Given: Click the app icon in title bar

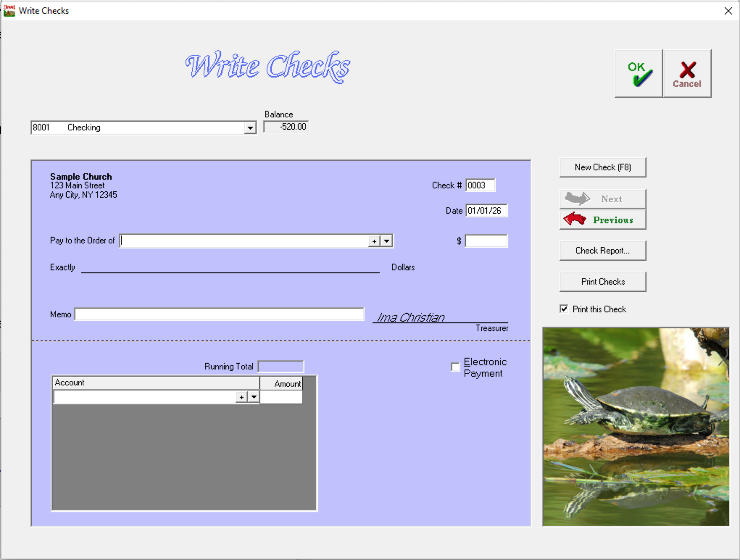Looking at the screenshot, I should pos(9,11).
